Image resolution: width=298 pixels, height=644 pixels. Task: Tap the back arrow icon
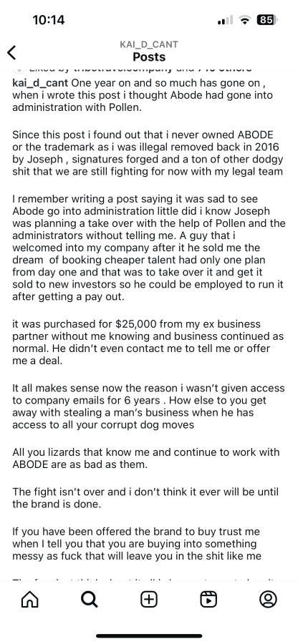coord(12,52)
